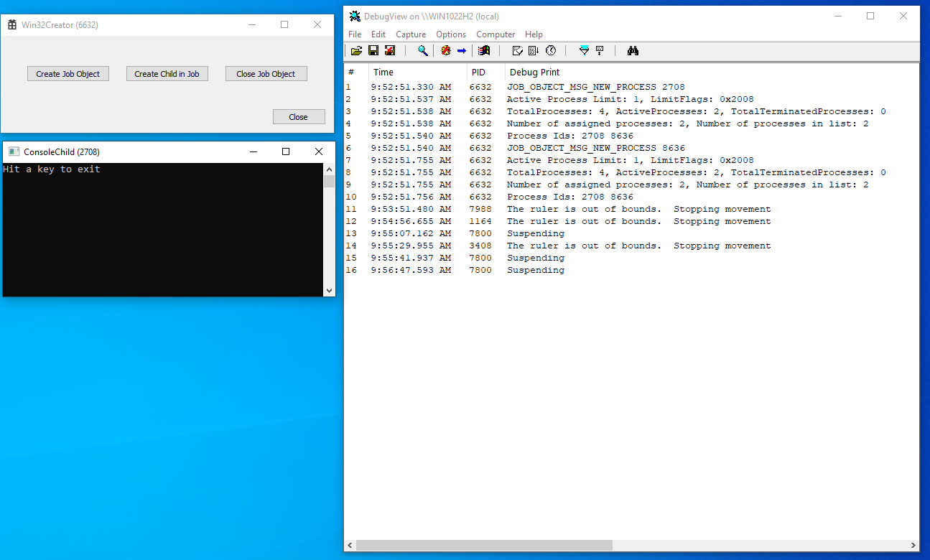This screenshot has height=560, width=930.
Task: Click the Create Child in Job button
Action: pyautogui.click(x=167, y=74)
